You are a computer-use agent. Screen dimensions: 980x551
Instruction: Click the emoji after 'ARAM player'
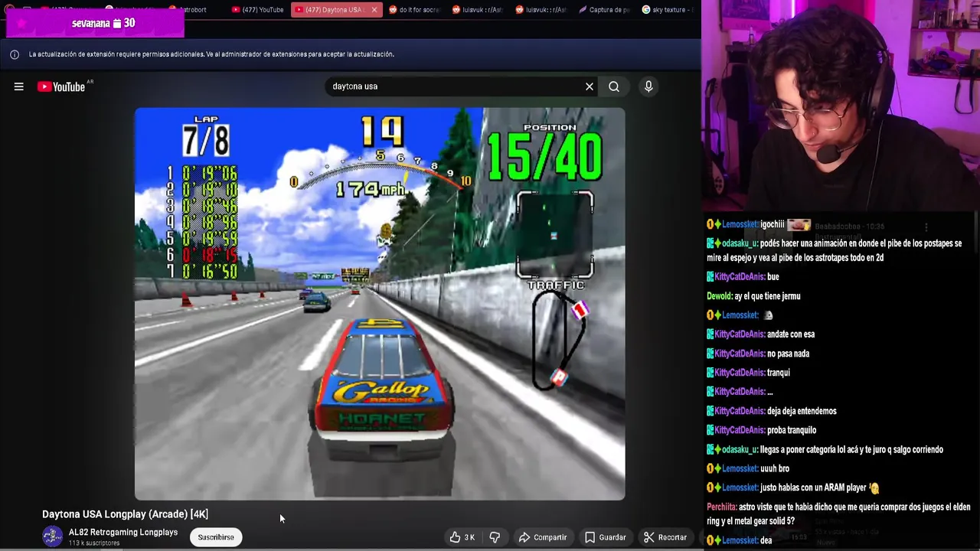874,487
